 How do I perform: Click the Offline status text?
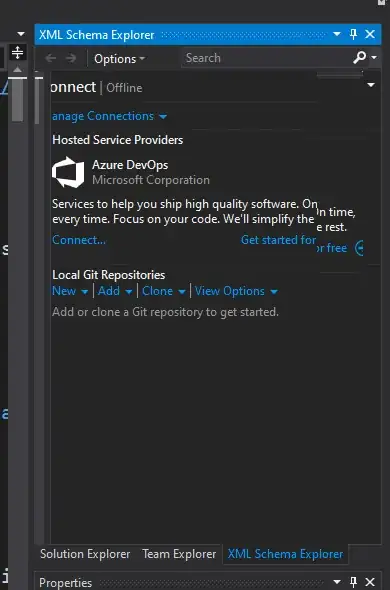click(124, 88)
